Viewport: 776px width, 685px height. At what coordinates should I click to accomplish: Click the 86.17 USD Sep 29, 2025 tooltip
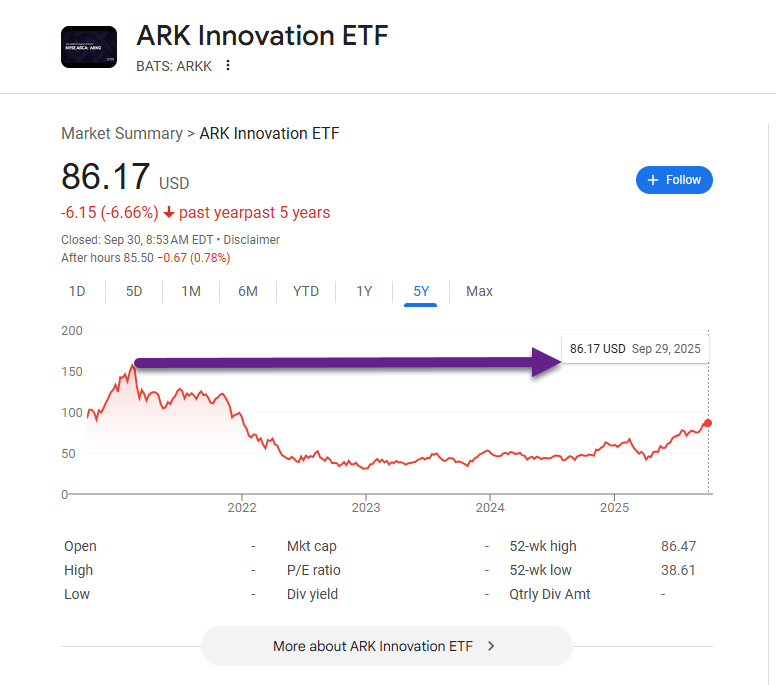(635, 349)
